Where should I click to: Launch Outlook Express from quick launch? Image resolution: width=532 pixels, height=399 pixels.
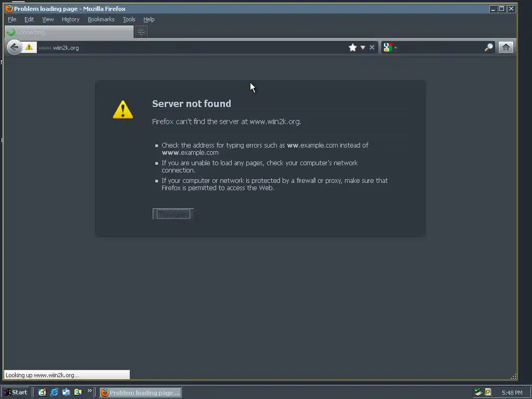point(66,392)
